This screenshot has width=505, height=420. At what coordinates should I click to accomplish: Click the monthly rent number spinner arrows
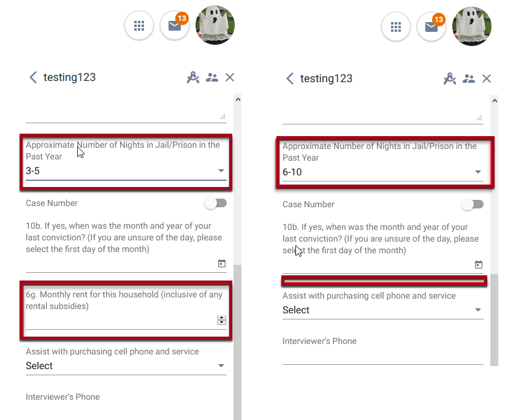point(222,320)
